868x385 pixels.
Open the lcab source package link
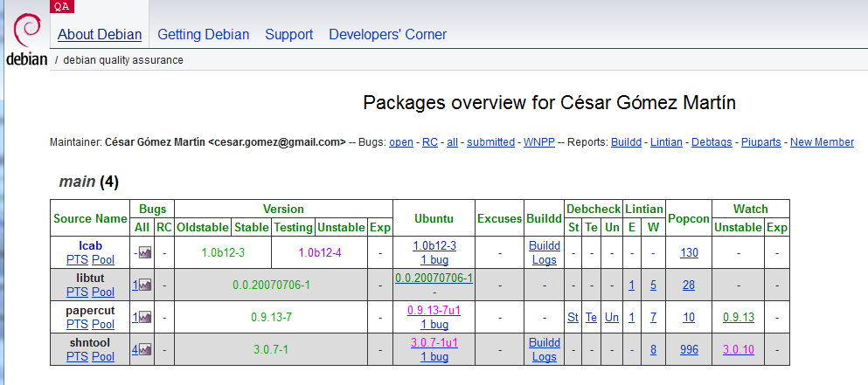click(x=90, y=245)
